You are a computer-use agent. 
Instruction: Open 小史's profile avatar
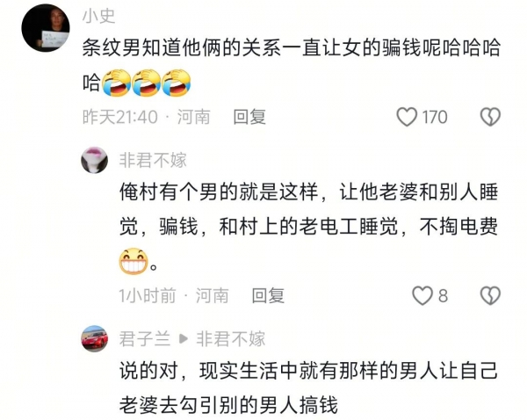[x=46, y=28]
